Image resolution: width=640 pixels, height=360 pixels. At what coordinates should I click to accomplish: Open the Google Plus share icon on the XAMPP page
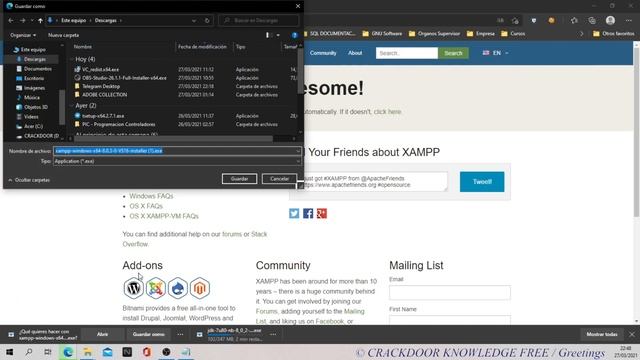coord(322,213)
